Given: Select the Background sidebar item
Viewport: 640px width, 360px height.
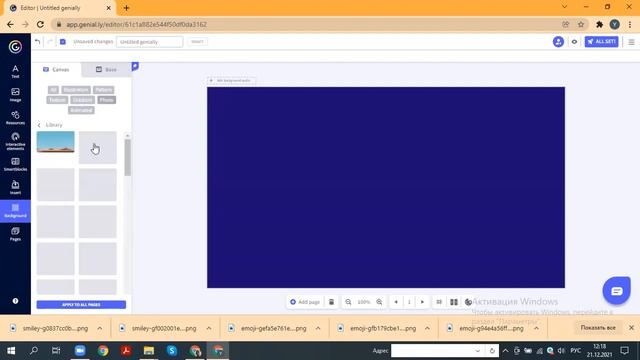Looking at the screenshot, I should (15, 211).
